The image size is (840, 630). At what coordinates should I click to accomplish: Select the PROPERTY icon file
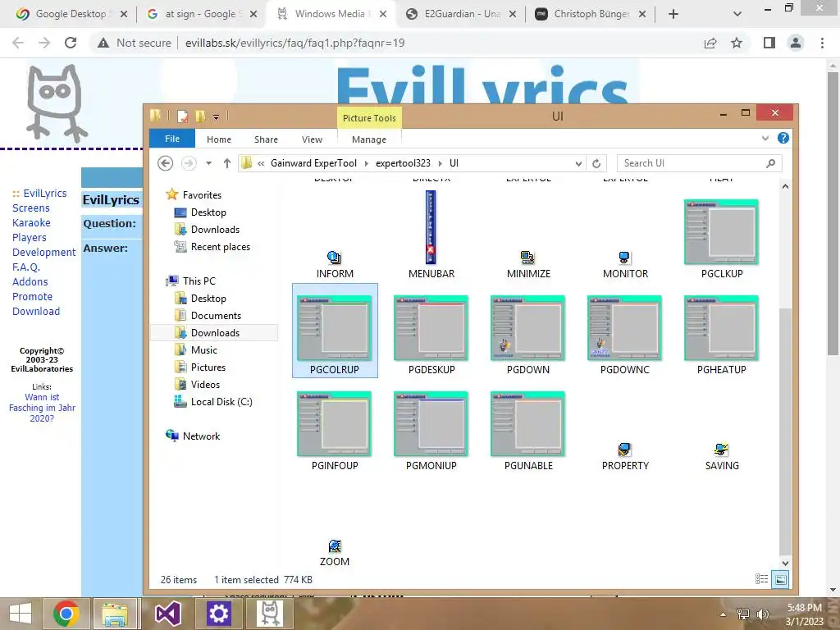[624, 450]
